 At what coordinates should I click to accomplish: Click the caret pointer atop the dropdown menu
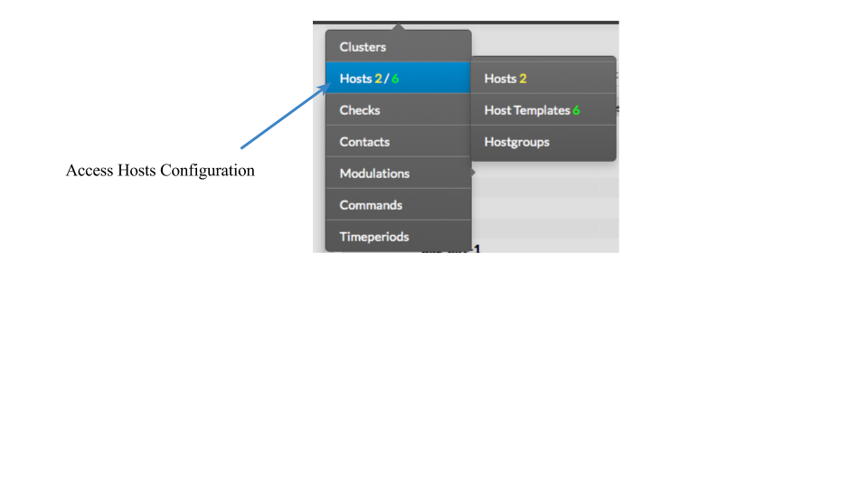pyautogui.click(x=399, y=26)
